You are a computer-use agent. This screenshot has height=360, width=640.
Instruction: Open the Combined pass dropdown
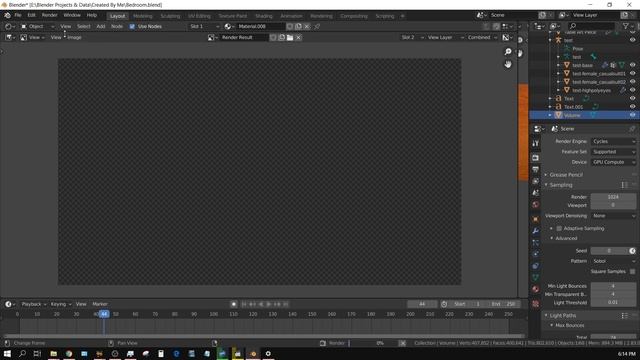coord(482,38)
